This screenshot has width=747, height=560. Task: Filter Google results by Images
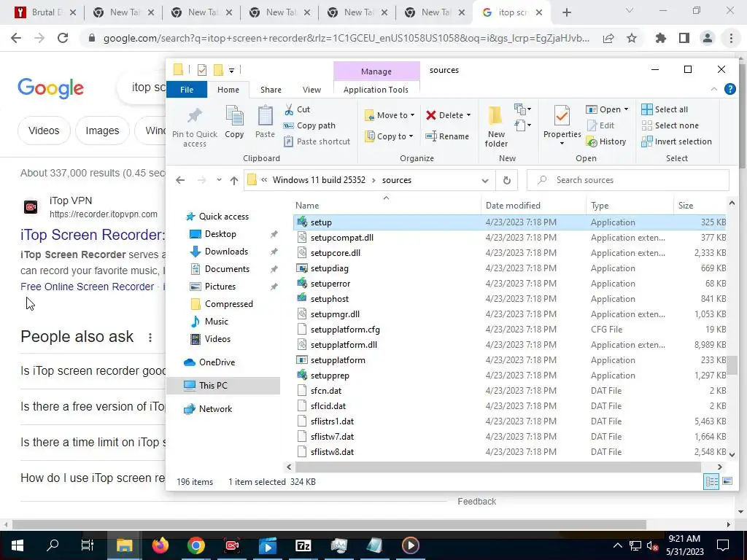pos(102,131)
